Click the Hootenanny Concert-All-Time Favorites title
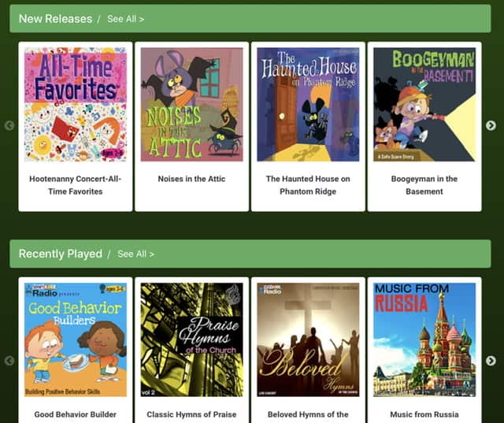This screenshot has height=423, width=504. pyautogui.click(x=76, y=185)
